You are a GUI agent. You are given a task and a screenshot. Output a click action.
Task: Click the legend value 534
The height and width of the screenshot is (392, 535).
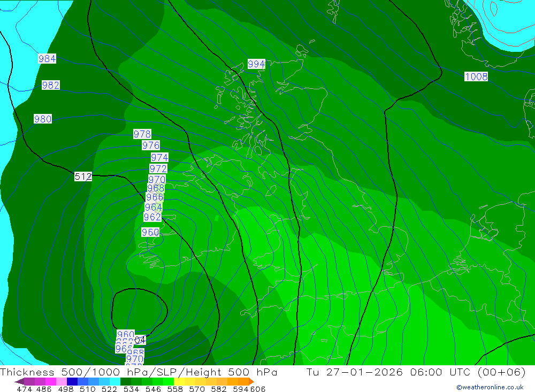click(131, 389)
